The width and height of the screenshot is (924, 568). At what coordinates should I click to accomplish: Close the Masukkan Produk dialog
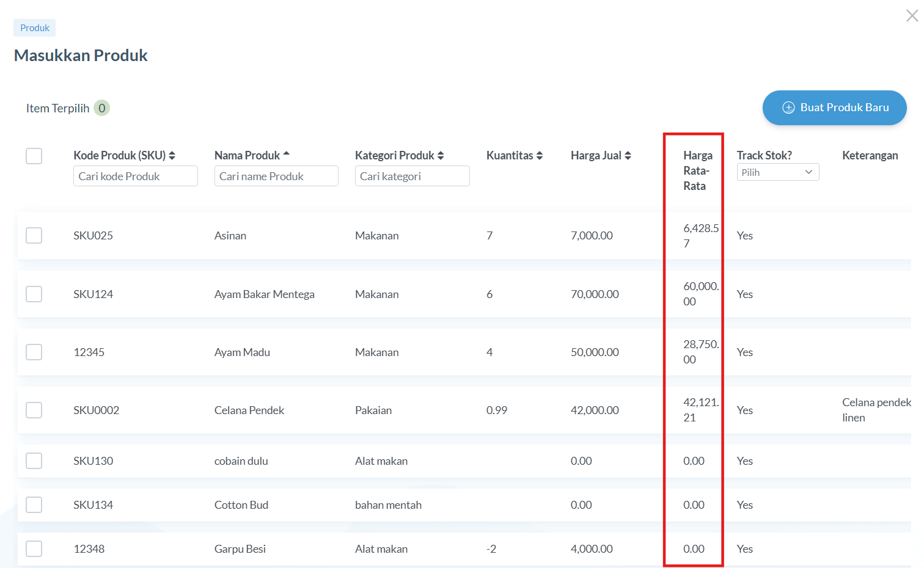(912, 15)
